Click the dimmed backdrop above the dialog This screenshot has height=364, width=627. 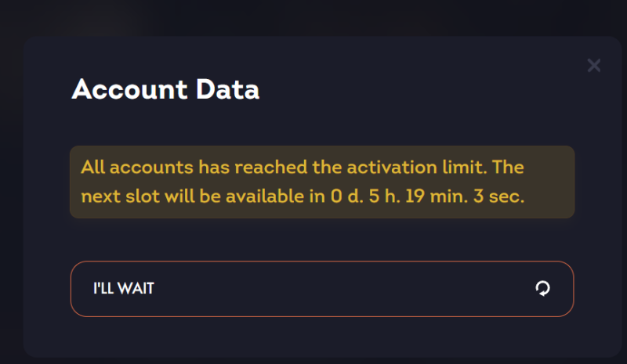coord(313,16)
